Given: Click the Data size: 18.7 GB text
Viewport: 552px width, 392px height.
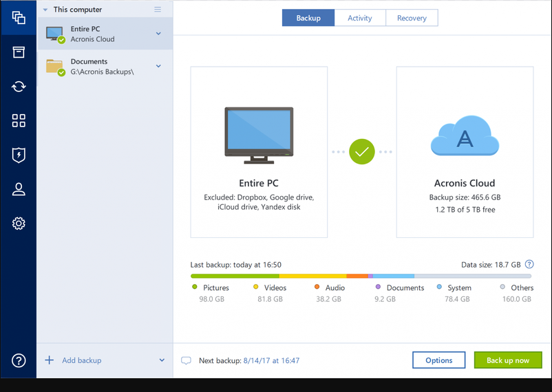Looking at the screenshot, I should (x=491, y=265).
